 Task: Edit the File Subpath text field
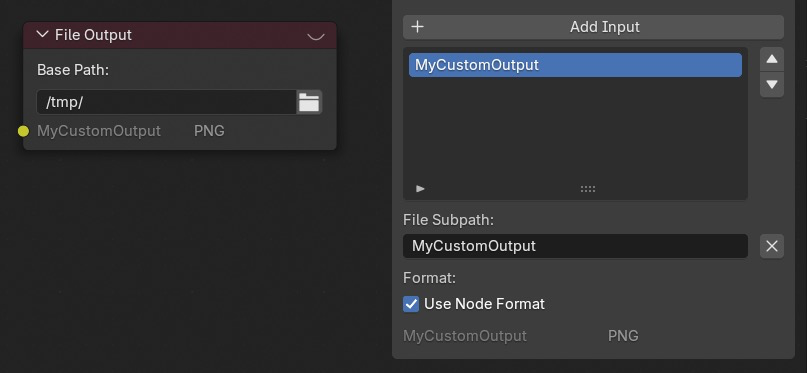[x=575, y=246]
